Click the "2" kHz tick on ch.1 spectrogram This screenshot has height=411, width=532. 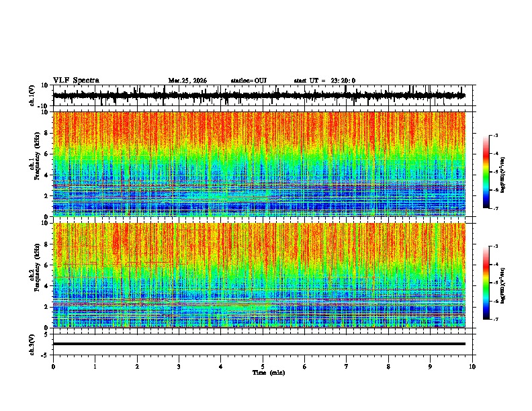pos(47,195)
